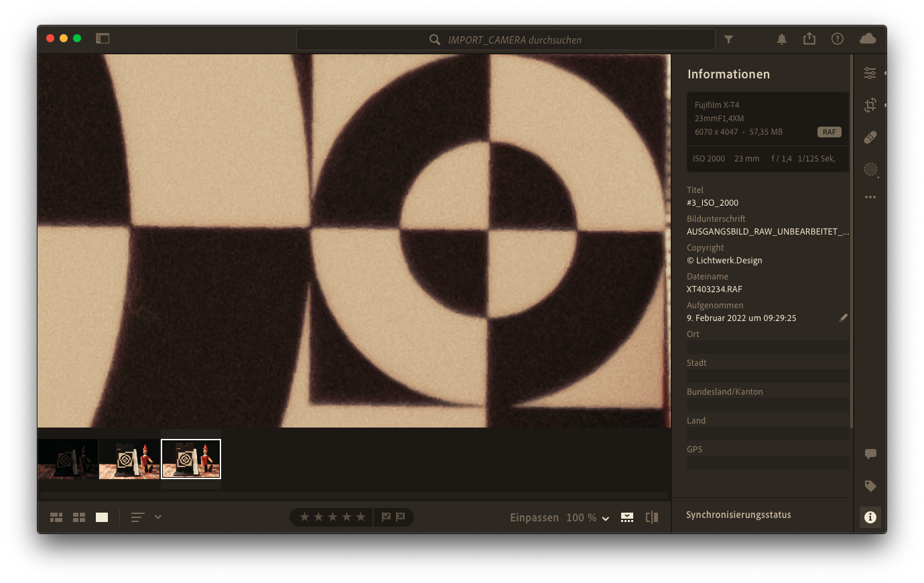The image size is (924, 583).
Task: Open the zoom percentage dropdown
Action: 606,518
